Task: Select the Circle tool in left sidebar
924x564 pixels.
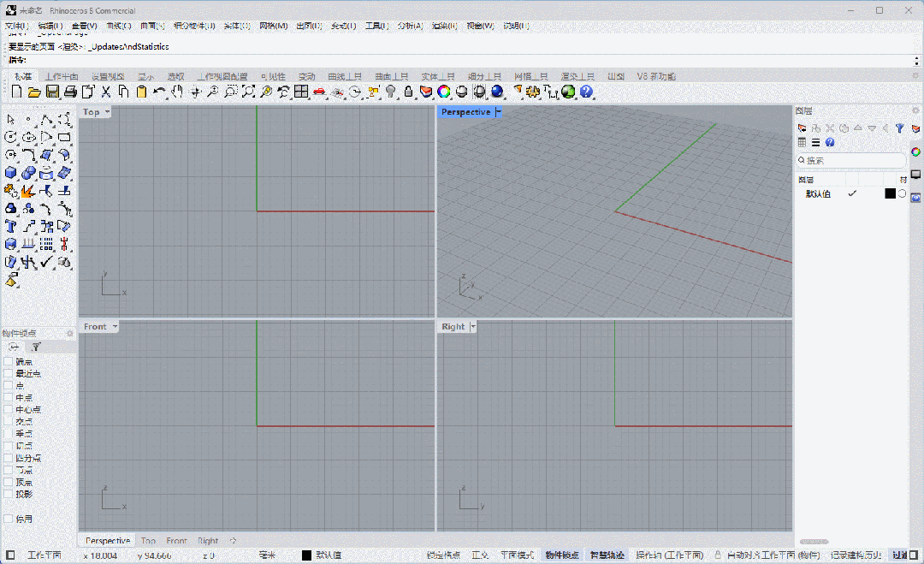Action: pos(10,137)
